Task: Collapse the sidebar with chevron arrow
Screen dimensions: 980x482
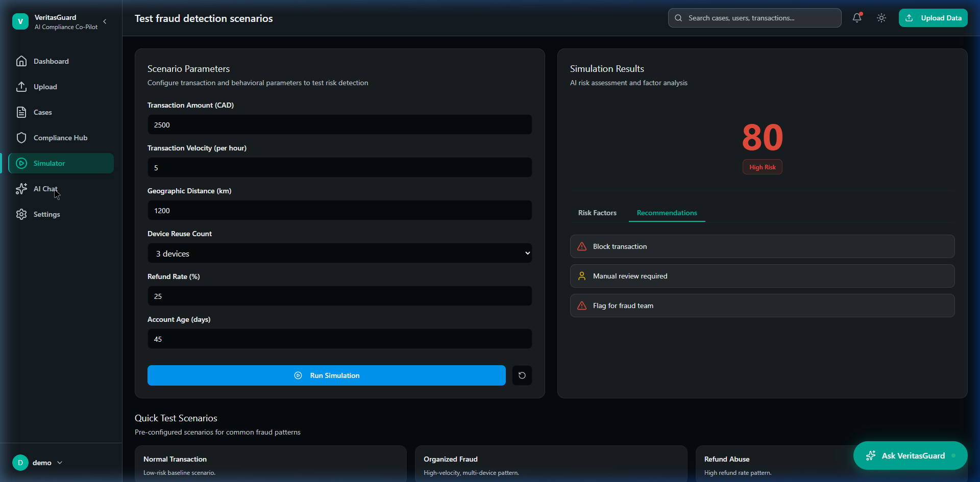Action: coord(105,21)
